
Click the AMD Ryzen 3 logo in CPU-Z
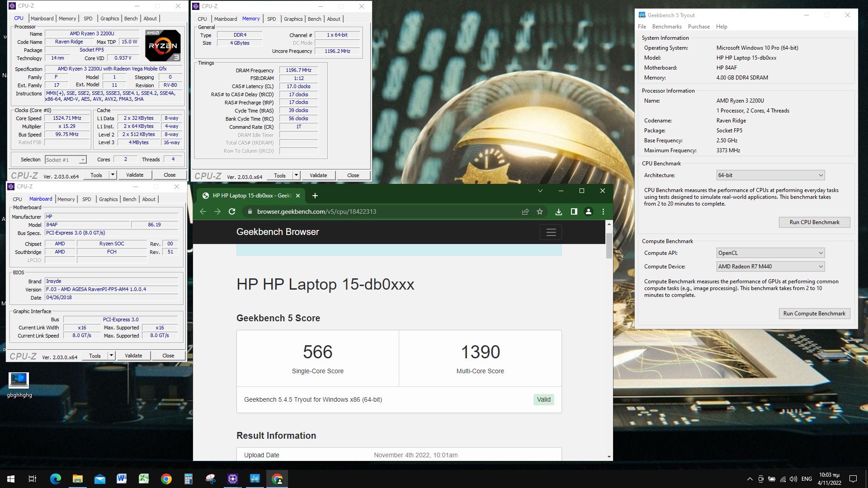pos(163,45)
